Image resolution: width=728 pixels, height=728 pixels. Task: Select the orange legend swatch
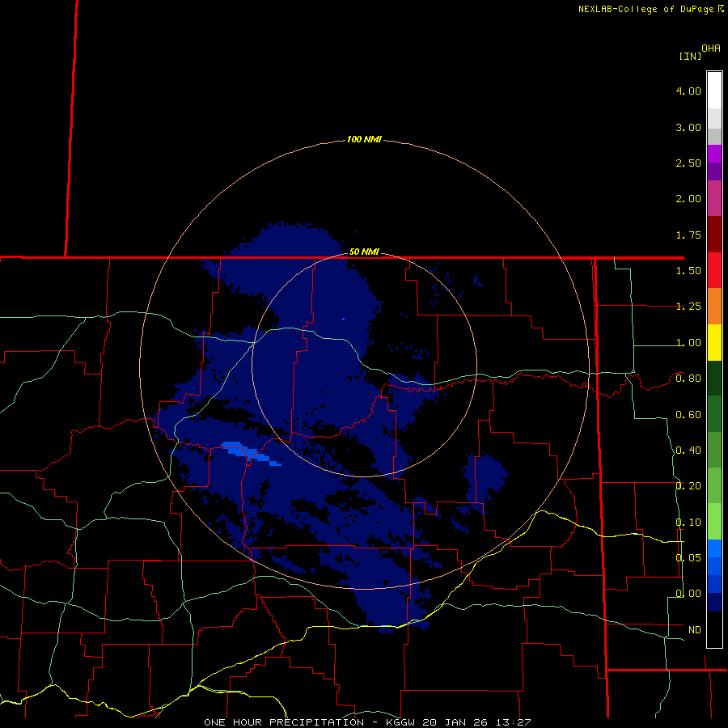[x=714, y=307]
